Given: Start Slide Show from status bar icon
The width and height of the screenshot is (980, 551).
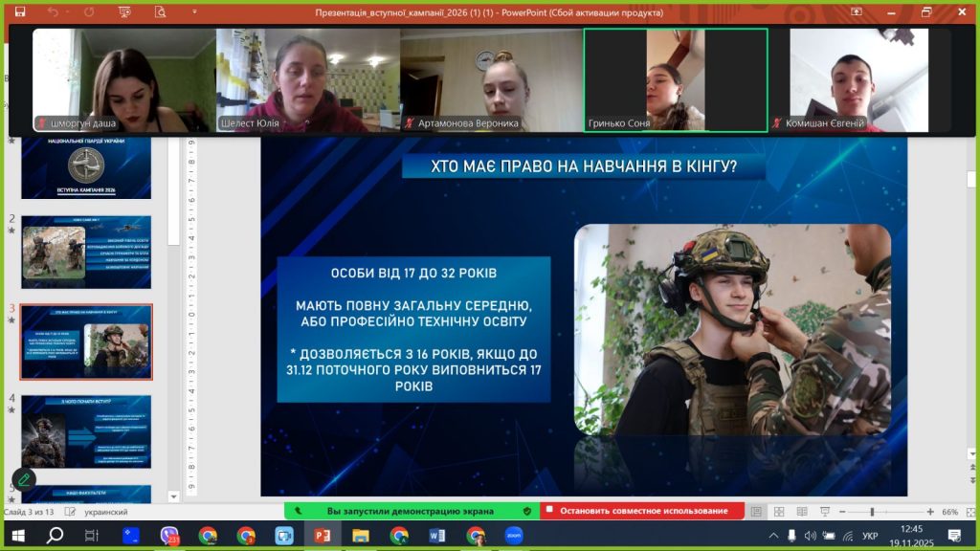Looking at the screenshot, I should point(824,512).
